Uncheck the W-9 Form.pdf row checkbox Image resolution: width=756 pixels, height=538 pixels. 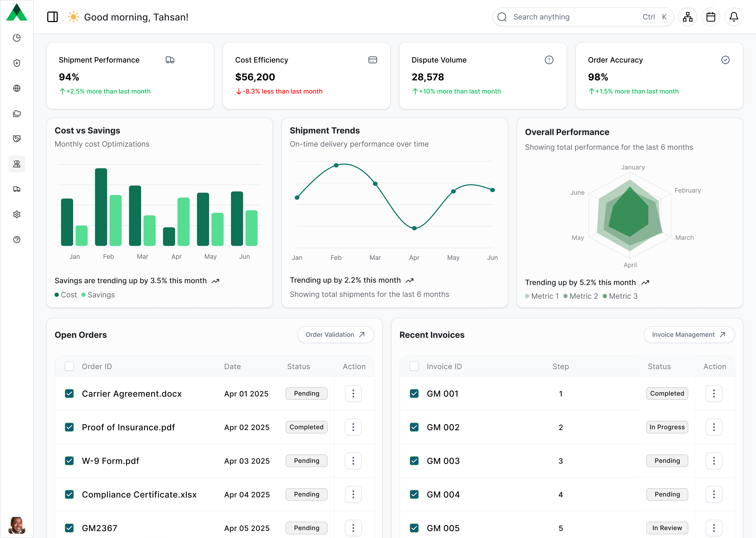click(x=69, y=461)
